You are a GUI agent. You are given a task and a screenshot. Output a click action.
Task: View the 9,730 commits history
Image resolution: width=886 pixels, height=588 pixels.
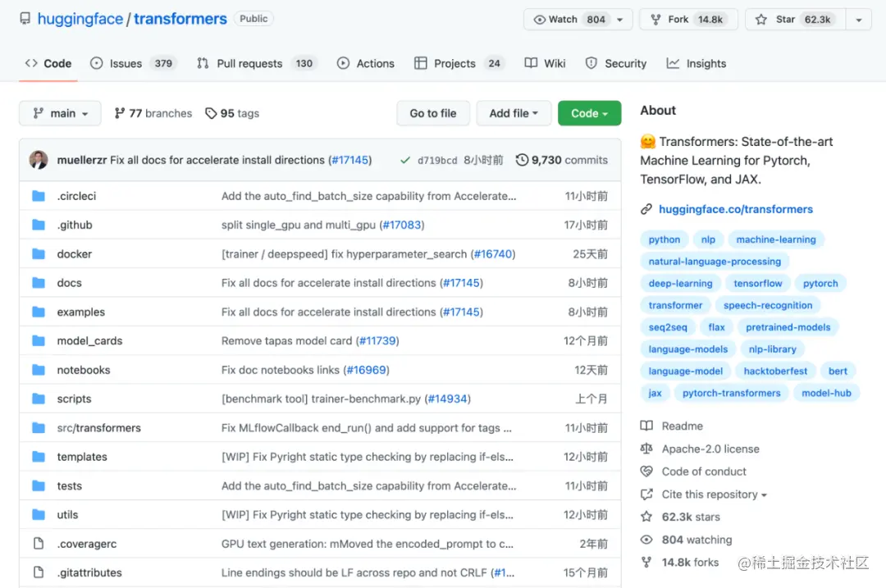562,161
